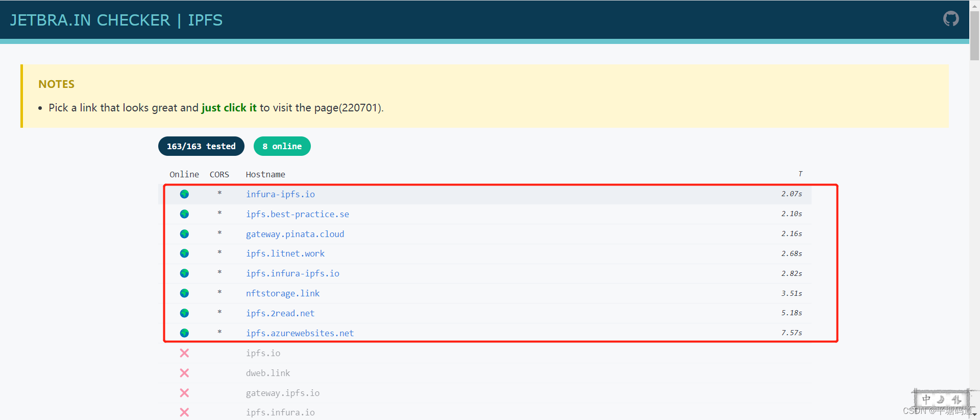Click CORS asterisk in infura-ipfs.io row
This screenshot has height=420, width=980.
tap(219, 193)
